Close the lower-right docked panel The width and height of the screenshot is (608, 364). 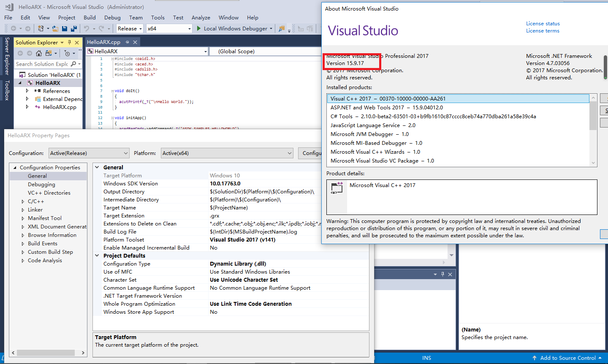450,274
